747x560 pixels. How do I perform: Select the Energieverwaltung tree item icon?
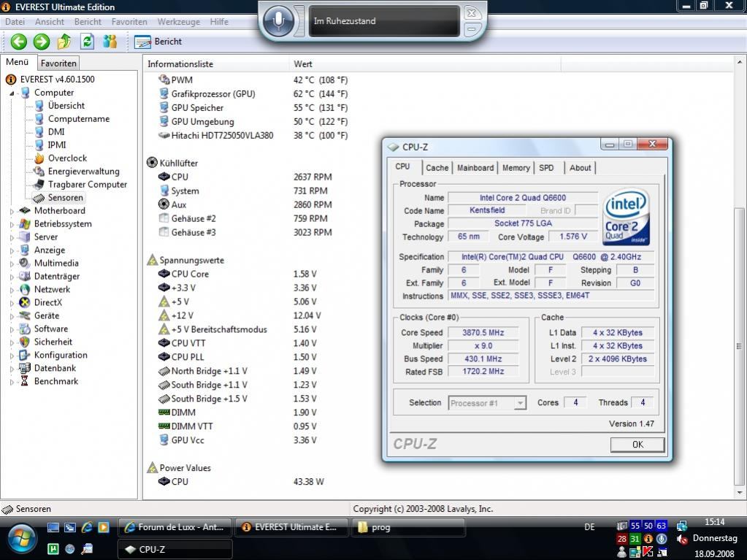[39, 172]
